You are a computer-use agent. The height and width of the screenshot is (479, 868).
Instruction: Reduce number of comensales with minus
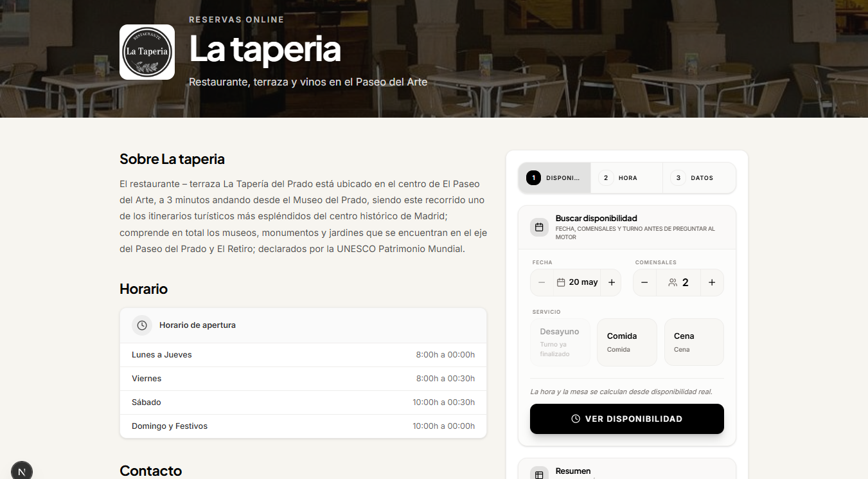click(644, 282)
